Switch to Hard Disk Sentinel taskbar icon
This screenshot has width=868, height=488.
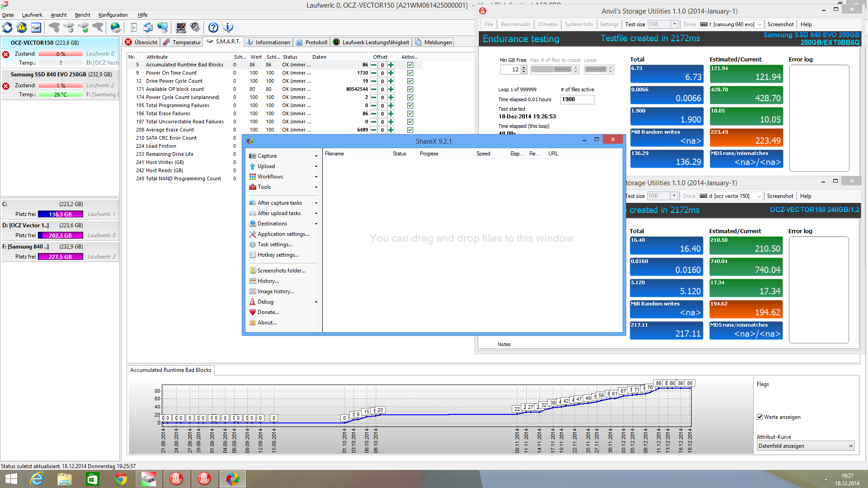tap(149, 479)
